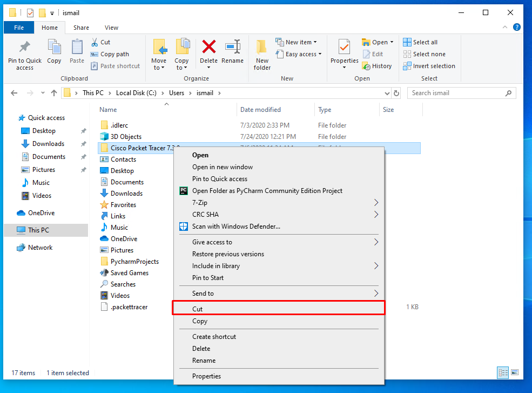Choose Create shortcut from context menu
Screen dimensions: 532x393
coord(279,337)
